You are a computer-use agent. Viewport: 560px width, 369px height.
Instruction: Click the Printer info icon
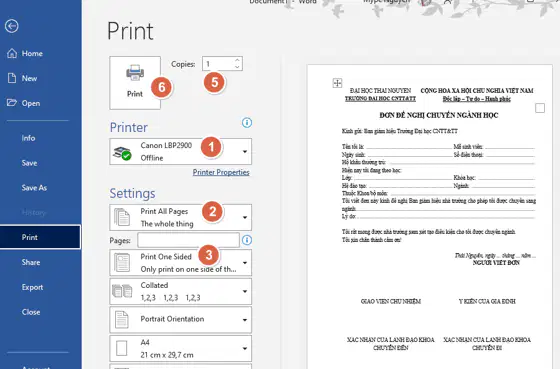click(247, 123)
